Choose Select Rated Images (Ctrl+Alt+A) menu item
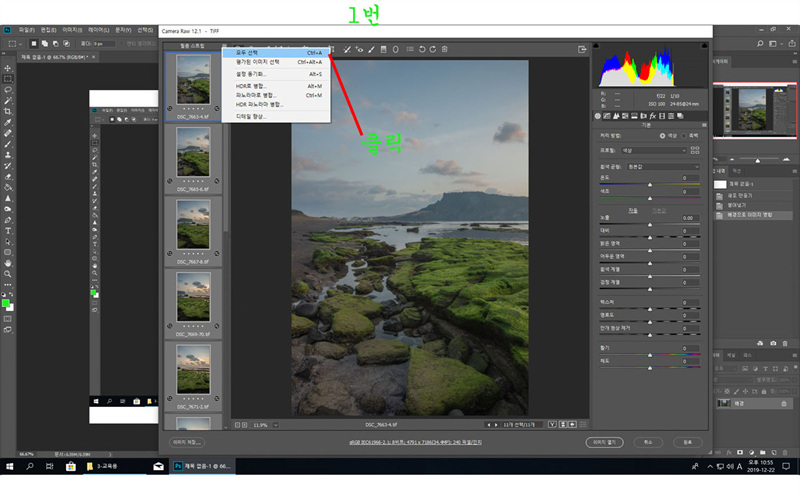Viewport: 800px width, 500px height. [278, 62]
